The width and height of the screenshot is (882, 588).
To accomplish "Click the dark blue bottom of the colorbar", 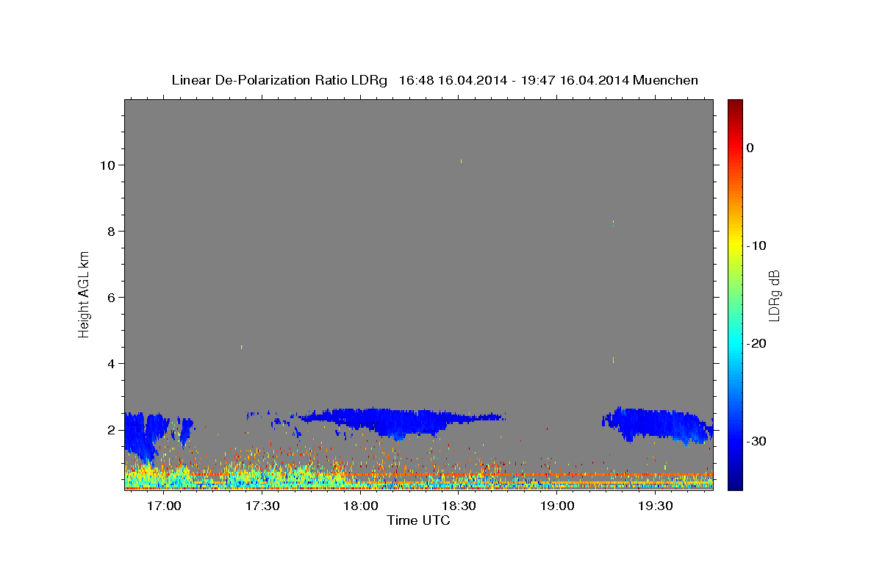I will click(x=735, y=481).
